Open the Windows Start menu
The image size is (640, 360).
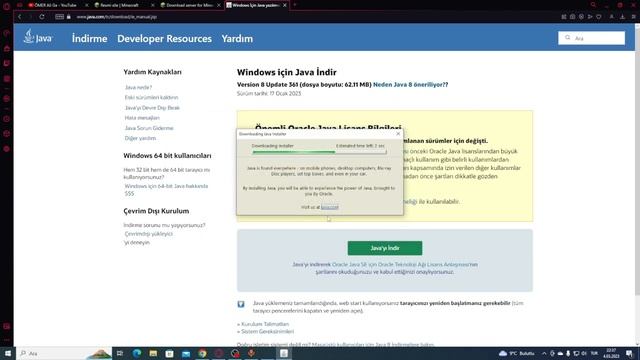coord(8,353)
